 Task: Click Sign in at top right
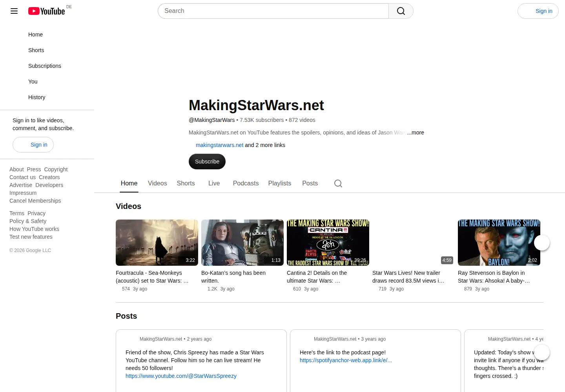(538, 11)
